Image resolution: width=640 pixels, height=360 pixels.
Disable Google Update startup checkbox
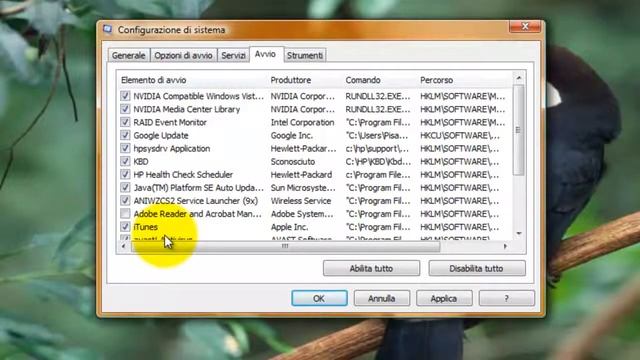125,135
